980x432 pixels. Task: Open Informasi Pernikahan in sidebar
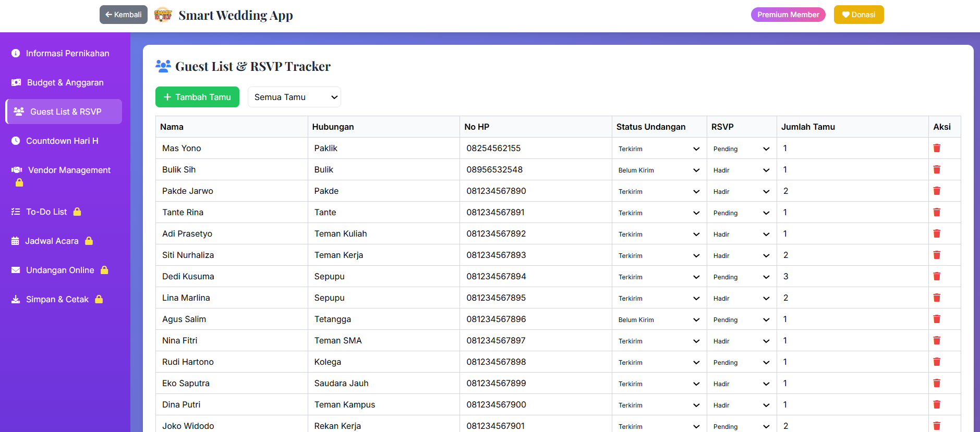pos(67,53)
